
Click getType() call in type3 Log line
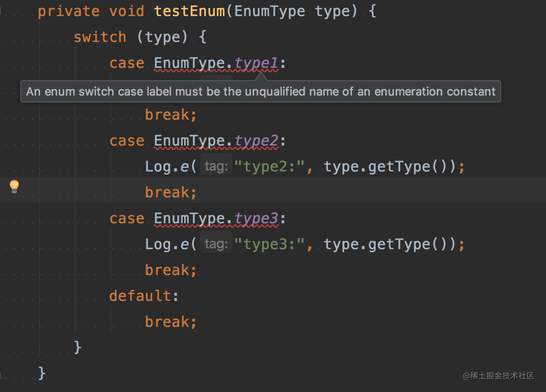point(408,244)
